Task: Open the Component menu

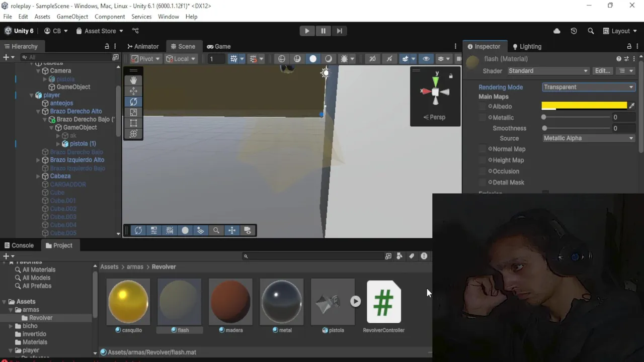Action: (110, 17)
